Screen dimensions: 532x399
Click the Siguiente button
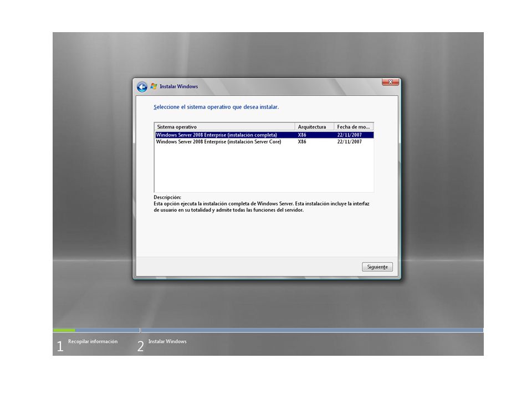click(x=377, y=267)
